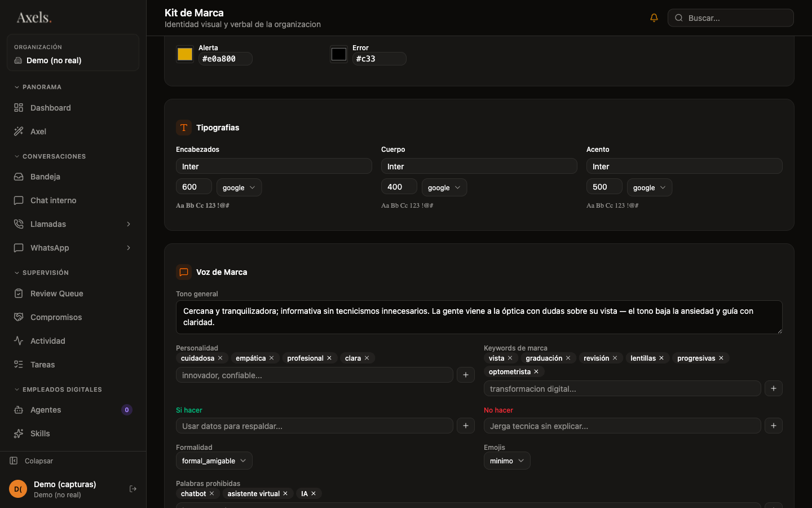The height and width of the screenshot is (508, 812).
Task: Remove the optometrista keyword tag
Action: [x=536, y=371]
